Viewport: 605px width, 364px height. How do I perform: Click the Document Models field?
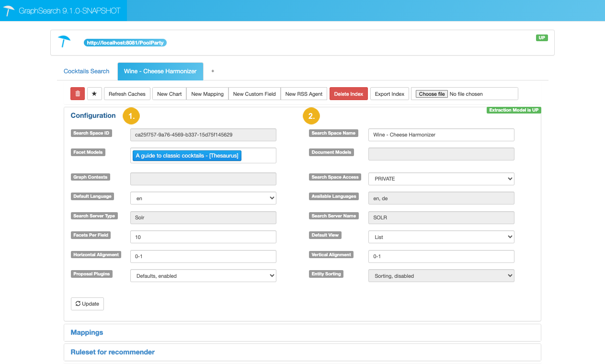(x=441, y=154)
